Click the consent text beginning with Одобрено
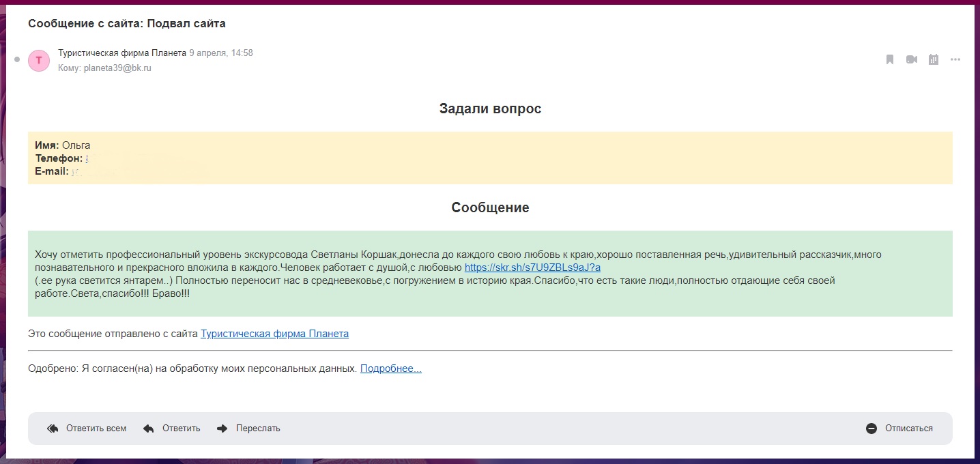Screen dimensions: 980x464 point(192,368)
